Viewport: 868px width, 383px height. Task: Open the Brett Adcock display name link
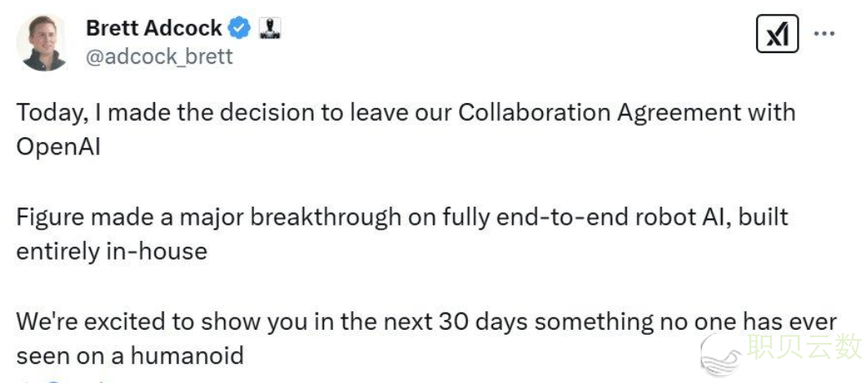[x=154, y=29]
